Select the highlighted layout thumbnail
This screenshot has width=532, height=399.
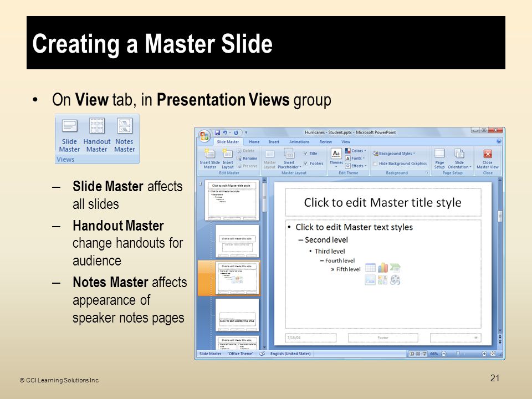(x=237, y=277)
